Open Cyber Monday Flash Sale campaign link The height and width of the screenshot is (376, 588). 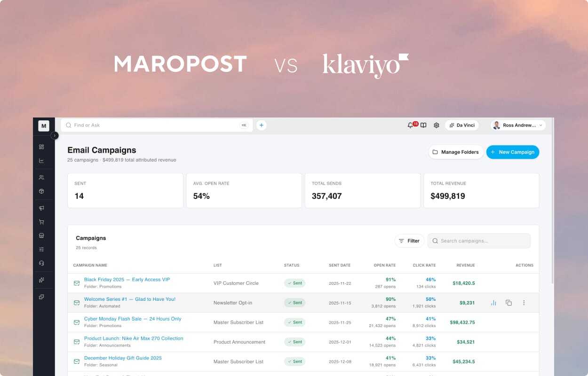pyautogui.click(x=133, y=319)
